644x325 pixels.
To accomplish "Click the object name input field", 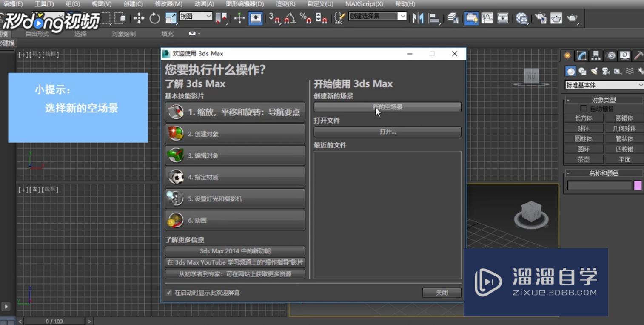I will point(599,185).
